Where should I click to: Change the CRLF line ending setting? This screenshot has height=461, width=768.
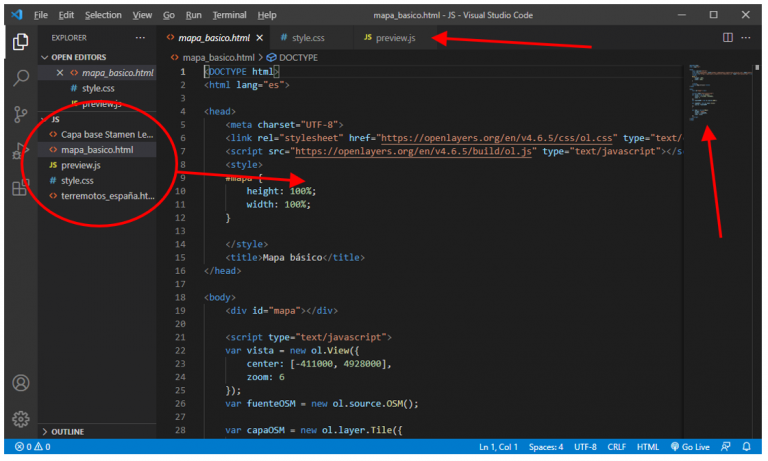615,447
